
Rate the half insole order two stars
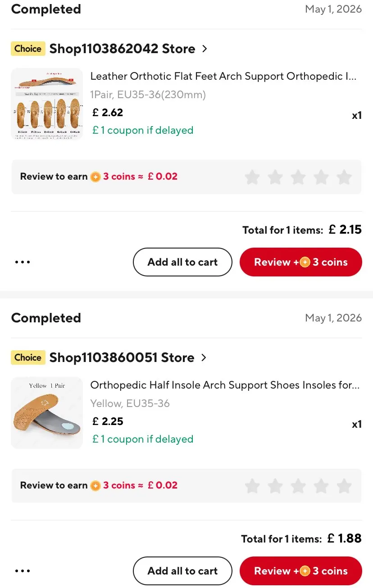click(275, 486)
